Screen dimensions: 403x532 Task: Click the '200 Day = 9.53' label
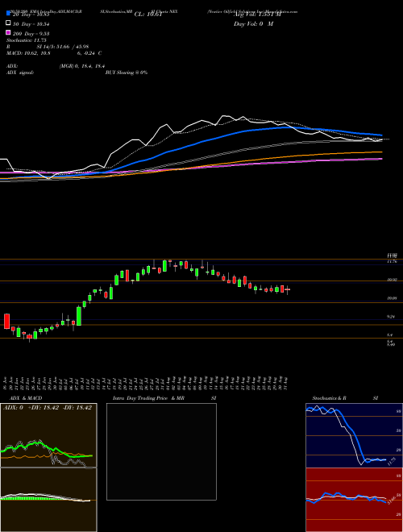click(31, 33)
